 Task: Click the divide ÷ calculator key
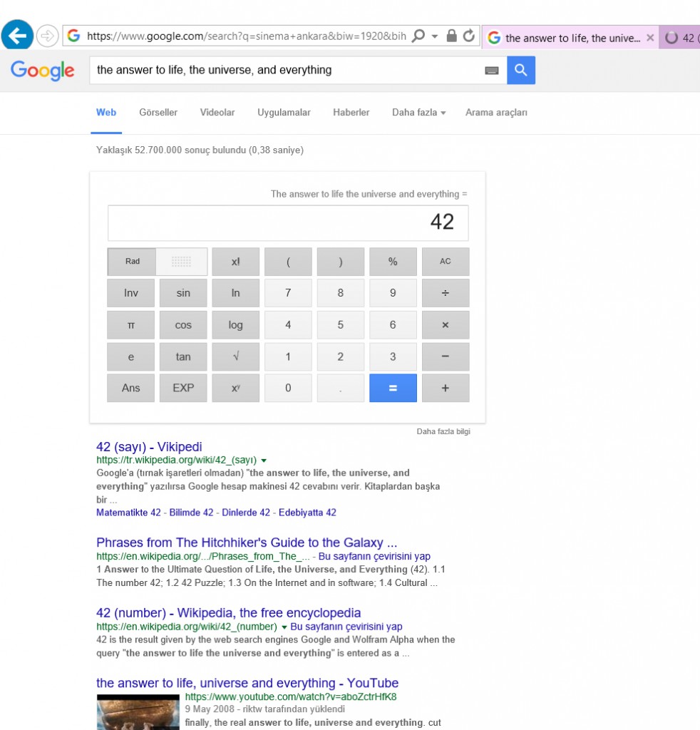click(446, 293)
